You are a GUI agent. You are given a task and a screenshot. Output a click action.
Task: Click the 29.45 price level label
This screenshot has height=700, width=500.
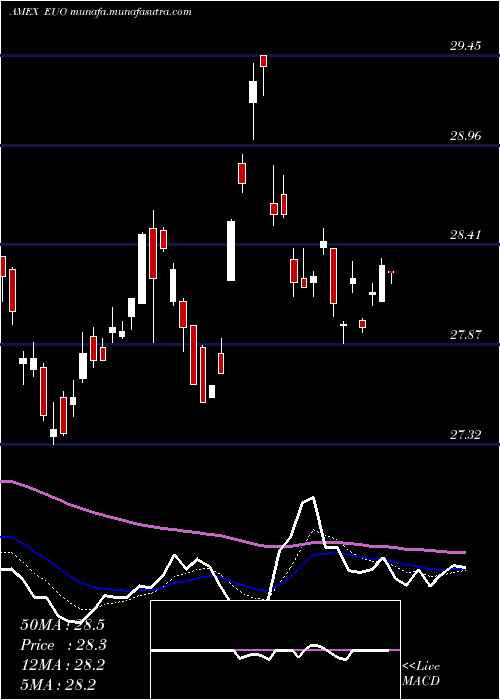[x=466, y=45]
